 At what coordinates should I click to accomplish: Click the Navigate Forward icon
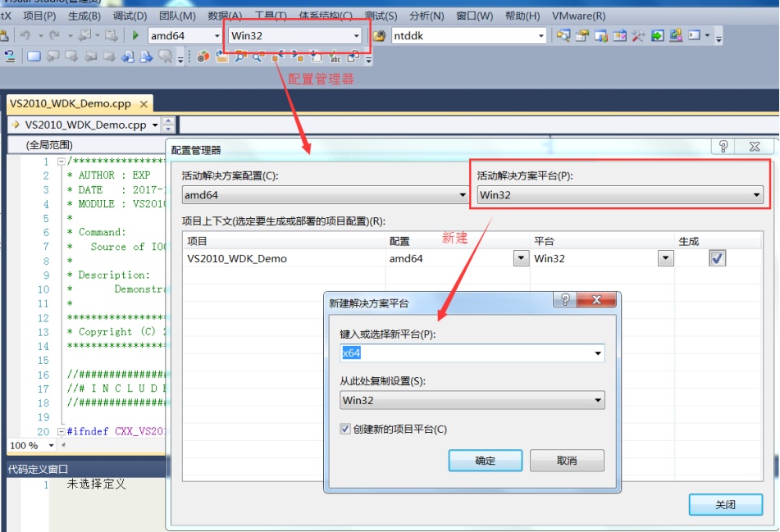tap(111, 35)
